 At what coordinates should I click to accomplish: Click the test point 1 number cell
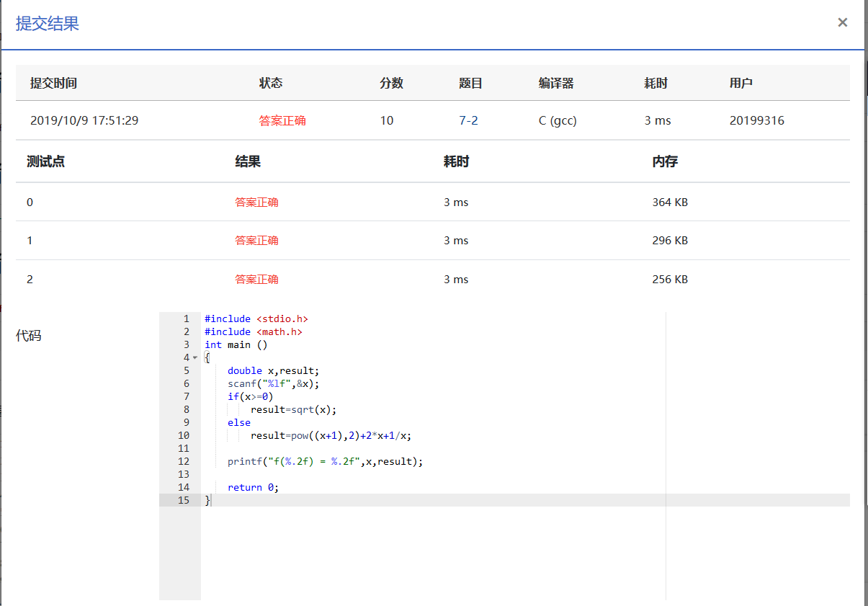tap(30, 241)
